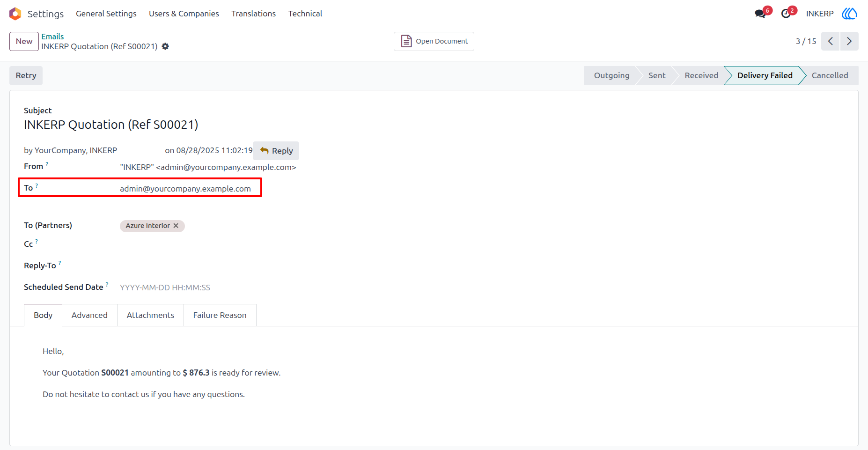Show help tooltip next to Reply-To label
This screenshot has width=868, height=450.
coord(60,263)
